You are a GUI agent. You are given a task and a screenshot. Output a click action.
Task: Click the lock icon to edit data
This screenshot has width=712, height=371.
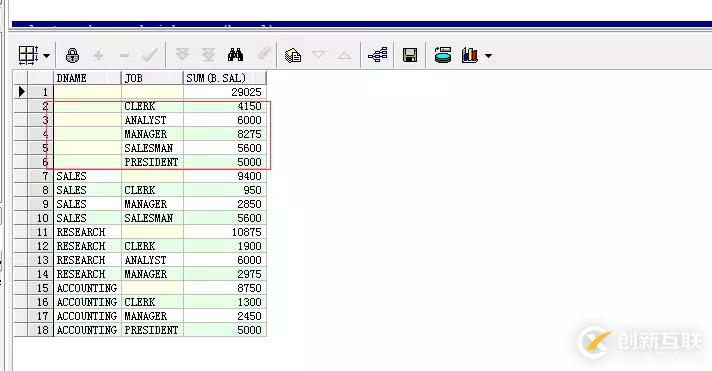click(x=72, y=55)
